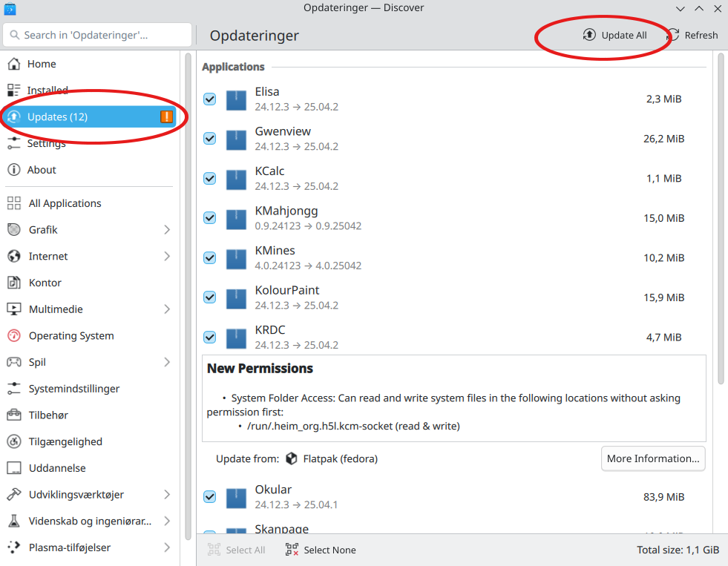Image resolution: width=728 pixels, height=566 pixels.
Task: Click the KMahjongg application icon
Action: [x=235, y=218]
